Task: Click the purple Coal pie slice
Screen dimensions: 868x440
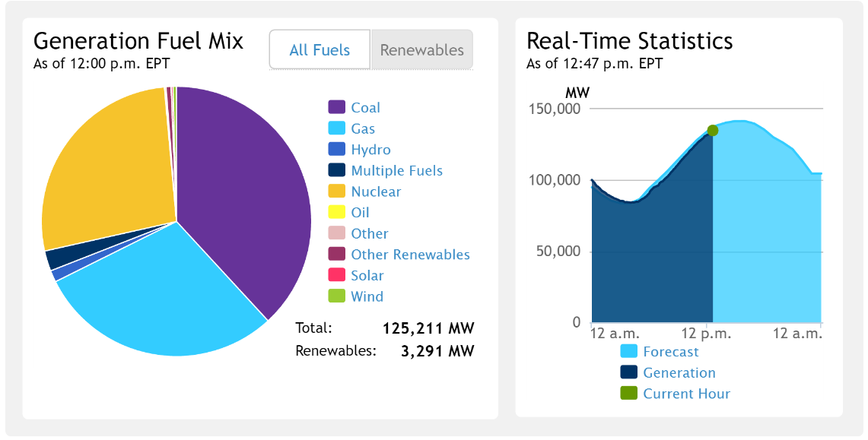Action: pos(251,198)
